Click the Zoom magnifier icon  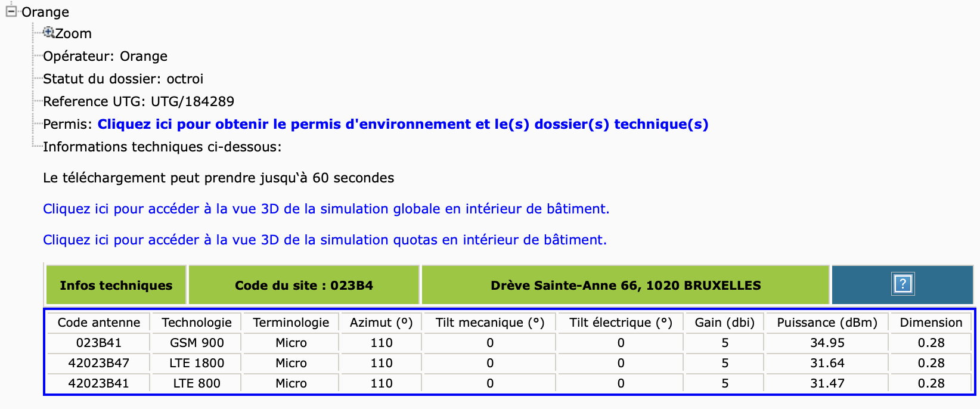click(x=49, y=32)
